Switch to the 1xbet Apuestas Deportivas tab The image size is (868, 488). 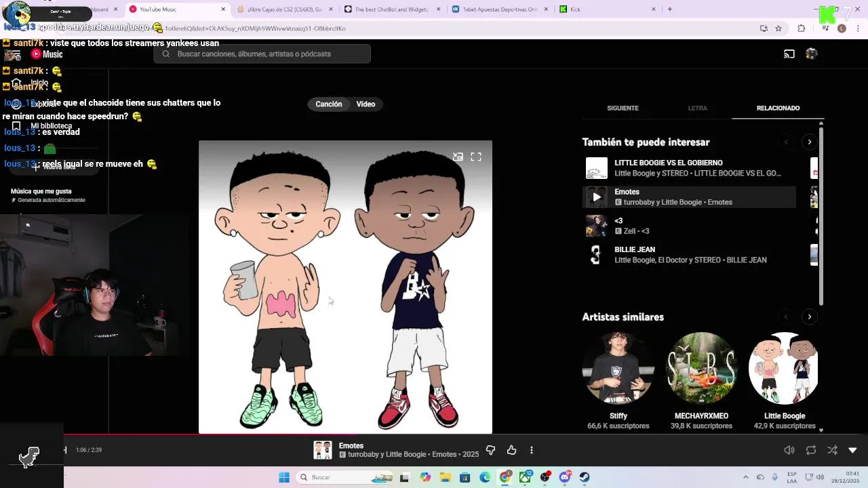point(499,9)
